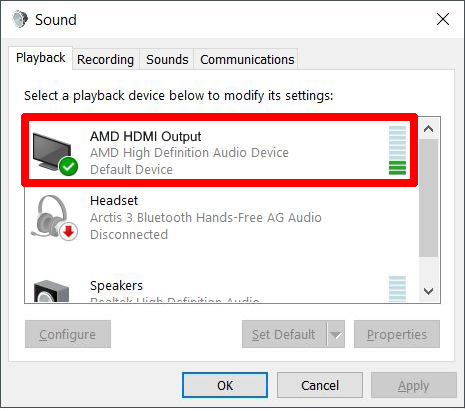Click the Cancel button
465x411 pixels.
[320, 385]
